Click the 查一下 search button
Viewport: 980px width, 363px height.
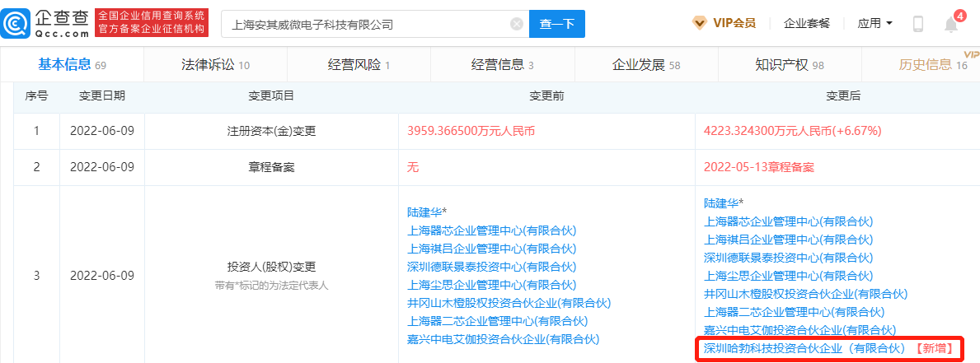(557, 25)
